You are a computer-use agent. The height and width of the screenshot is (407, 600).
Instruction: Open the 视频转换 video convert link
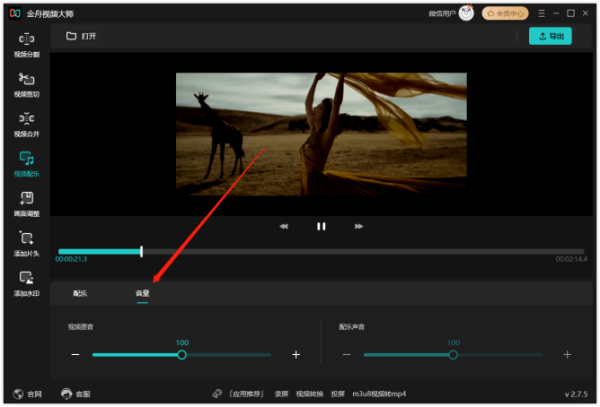coord(310,394)
